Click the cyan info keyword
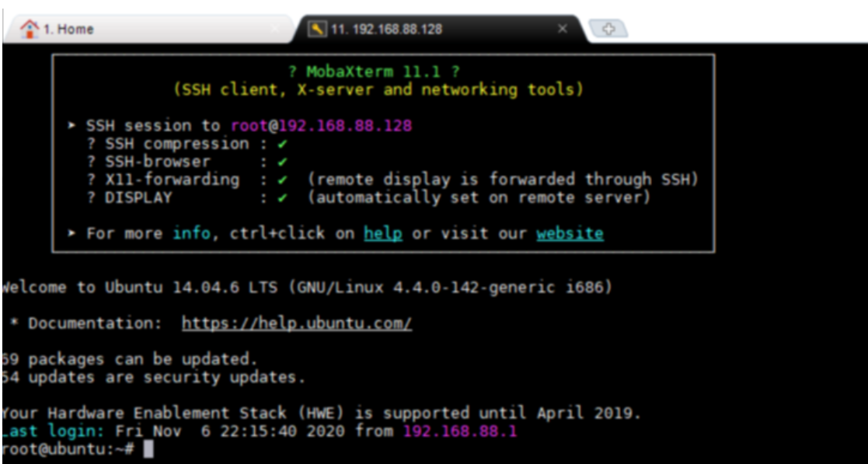Viewport: 868px width, 464px height. (191, 233)
